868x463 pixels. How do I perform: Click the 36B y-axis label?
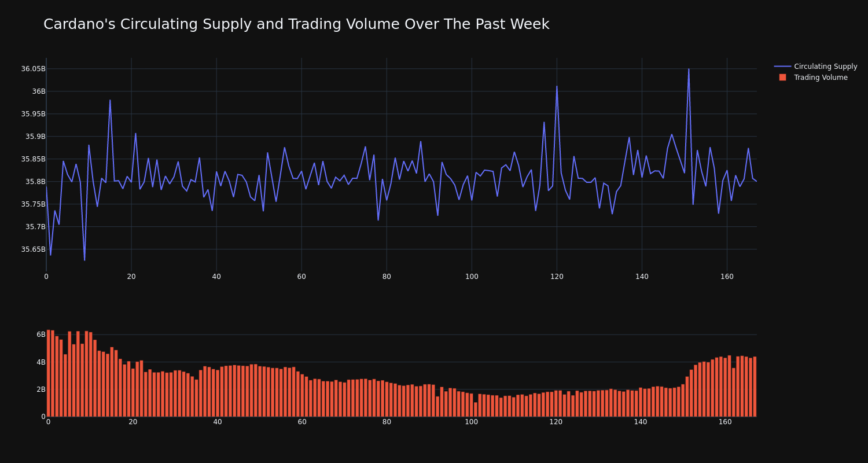(38, 91)
